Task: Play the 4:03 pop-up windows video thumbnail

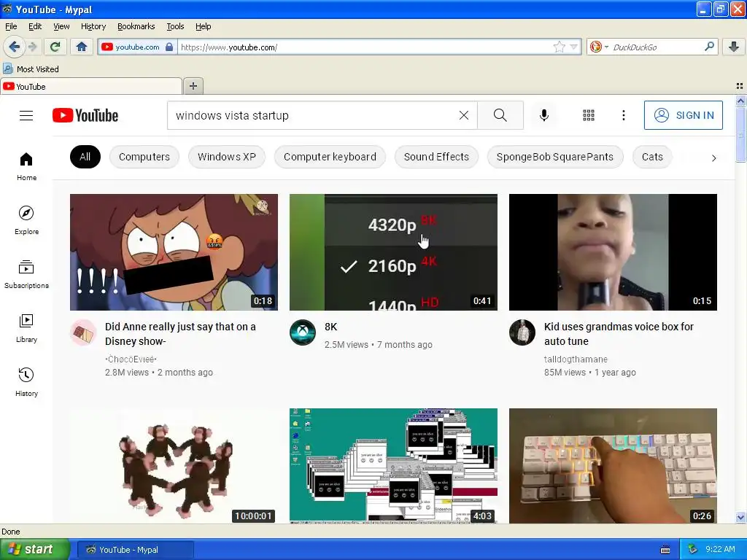Action: tap(393, 466)
